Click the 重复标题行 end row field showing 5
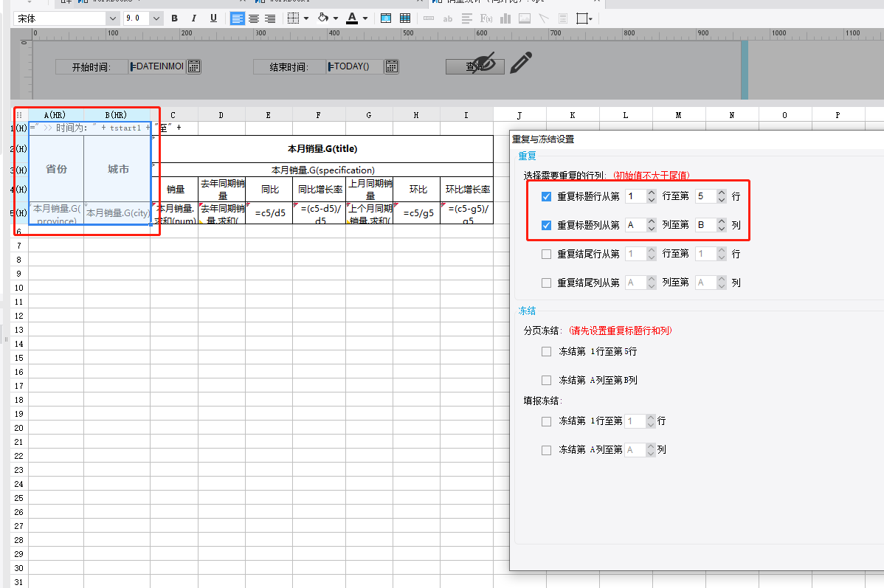 click(x=706, y=196)
